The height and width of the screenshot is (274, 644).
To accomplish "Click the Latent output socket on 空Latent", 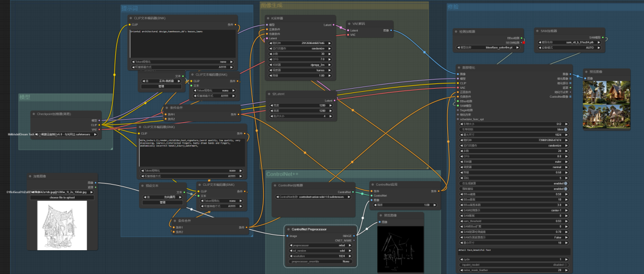I will point(335,101).
